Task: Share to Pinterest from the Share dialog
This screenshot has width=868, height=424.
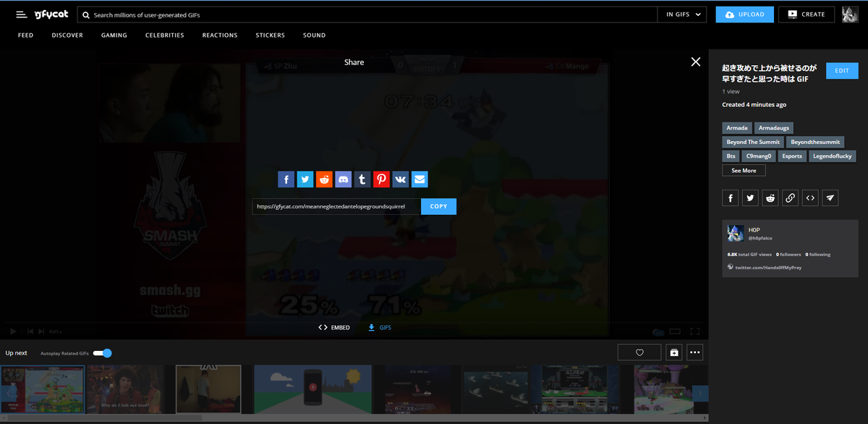Action: 382,179
